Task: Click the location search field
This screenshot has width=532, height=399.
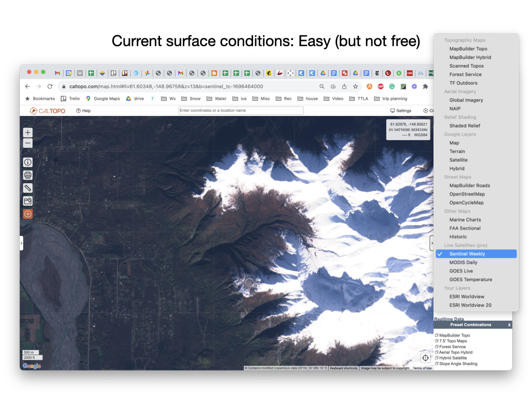Action: tap(241, 111)
